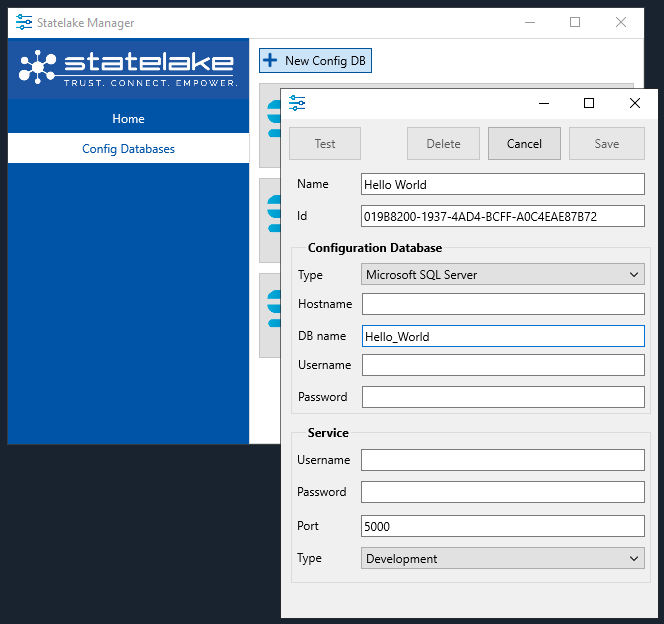Click the Statelake Manager title bar icon

tap(24, 22)
